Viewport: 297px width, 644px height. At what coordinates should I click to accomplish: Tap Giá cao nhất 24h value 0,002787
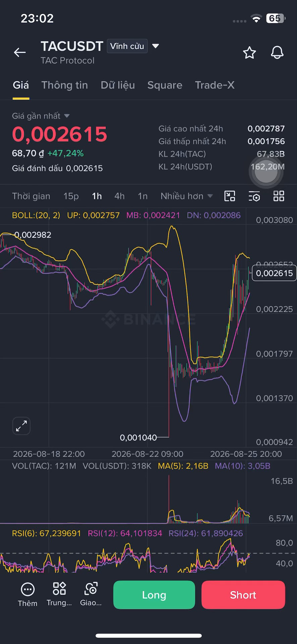coord(266,128)
